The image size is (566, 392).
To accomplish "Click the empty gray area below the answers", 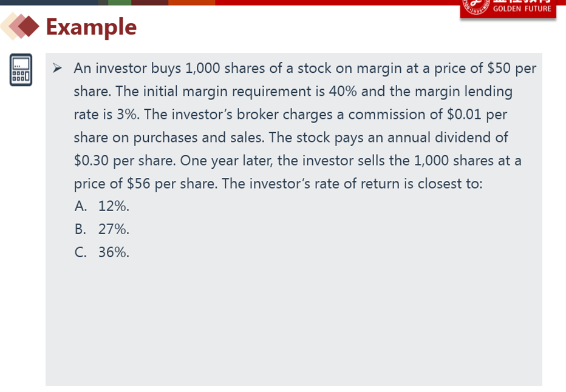I will [x=294, y=321].
